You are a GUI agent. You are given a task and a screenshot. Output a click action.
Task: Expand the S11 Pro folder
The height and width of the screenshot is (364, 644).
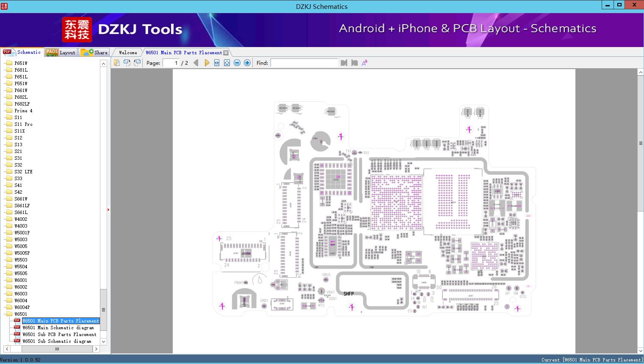pyautogui.click(x=23, y=124)
